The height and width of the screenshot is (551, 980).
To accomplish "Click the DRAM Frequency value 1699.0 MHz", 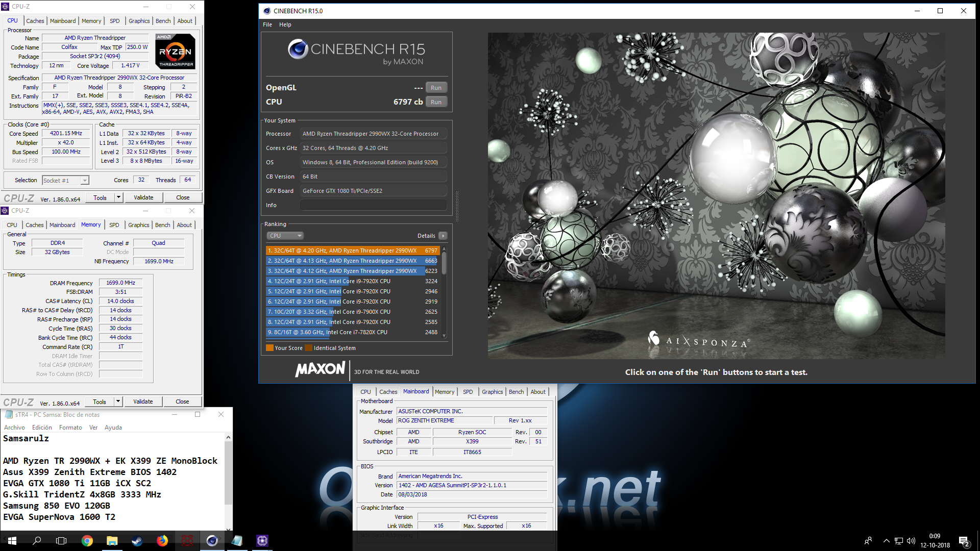I will coord(120,283).
